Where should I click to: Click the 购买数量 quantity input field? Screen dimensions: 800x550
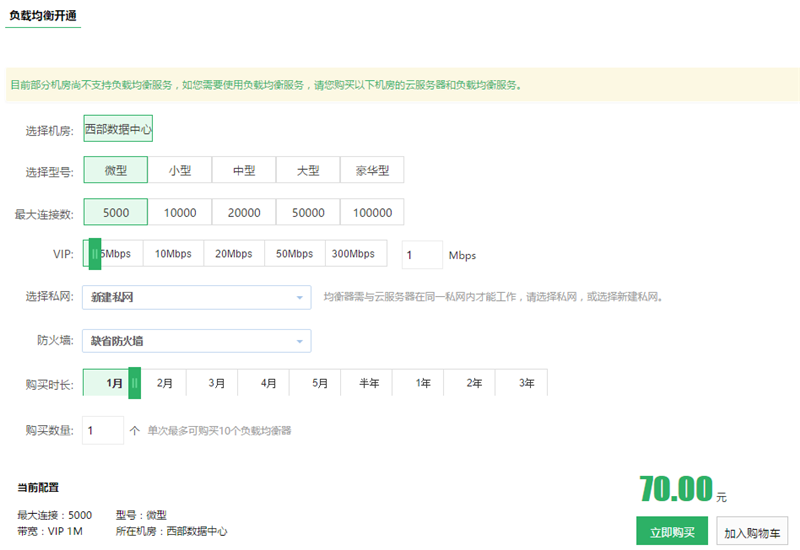point(103,430)
